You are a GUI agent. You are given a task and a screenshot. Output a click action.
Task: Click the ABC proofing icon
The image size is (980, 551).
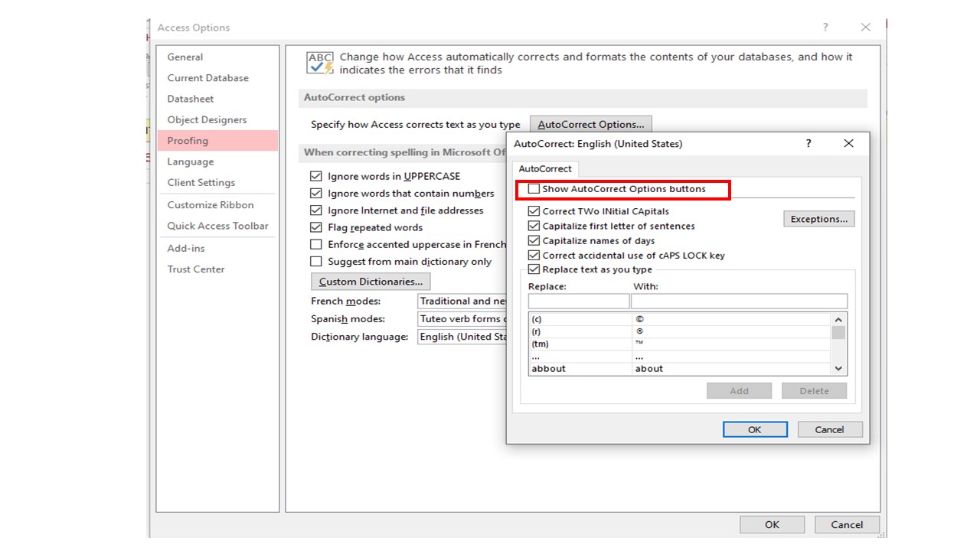point(319,62)
